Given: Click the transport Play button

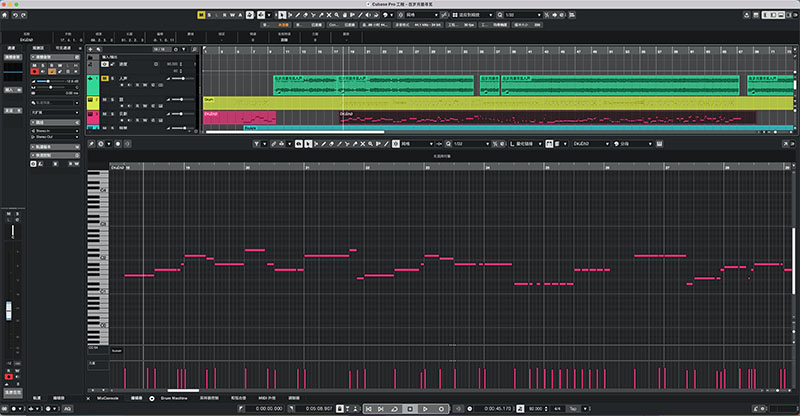Looking at the screenshot, I should click(426, 409).
